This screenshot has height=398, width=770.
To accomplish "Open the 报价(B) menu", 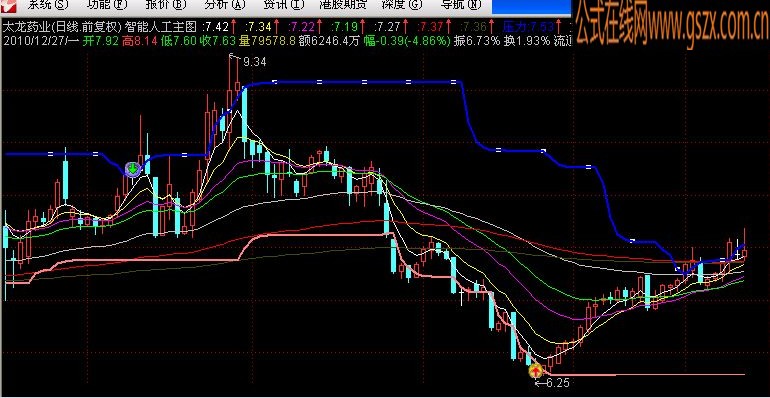I will [165, 5].
